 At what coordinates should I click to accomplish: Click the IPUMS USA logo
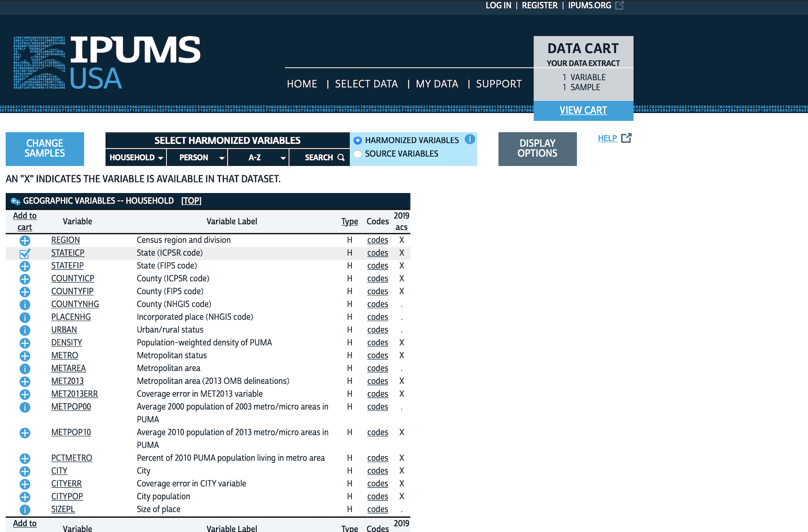click(107, 62)
